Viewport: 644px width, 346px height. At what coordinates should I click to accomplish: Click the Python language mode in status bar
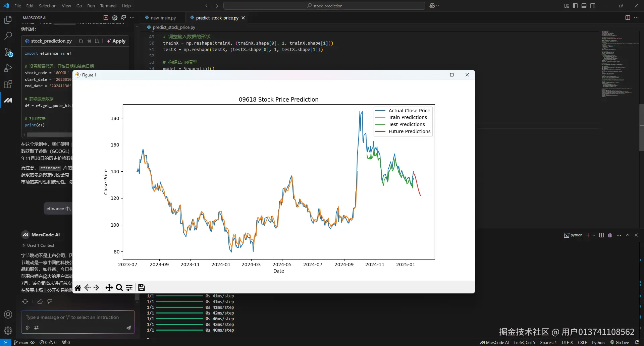598,342
